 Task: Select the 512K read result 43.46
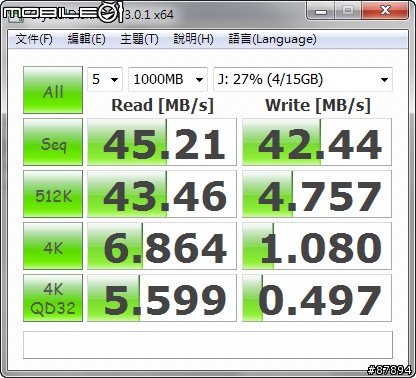point(162,194)
